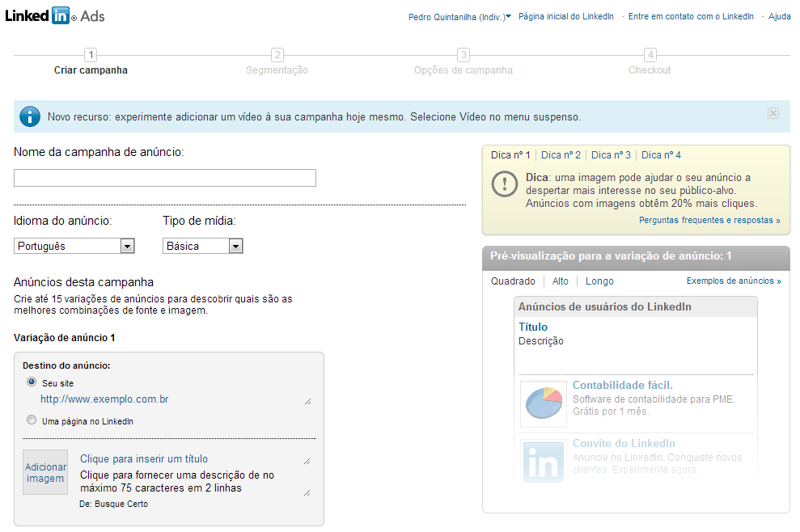Image resolution: width=800 pixels, height=532 pixels.
Task: Select the Dica nº 1 tab
Action: [510, 155]
